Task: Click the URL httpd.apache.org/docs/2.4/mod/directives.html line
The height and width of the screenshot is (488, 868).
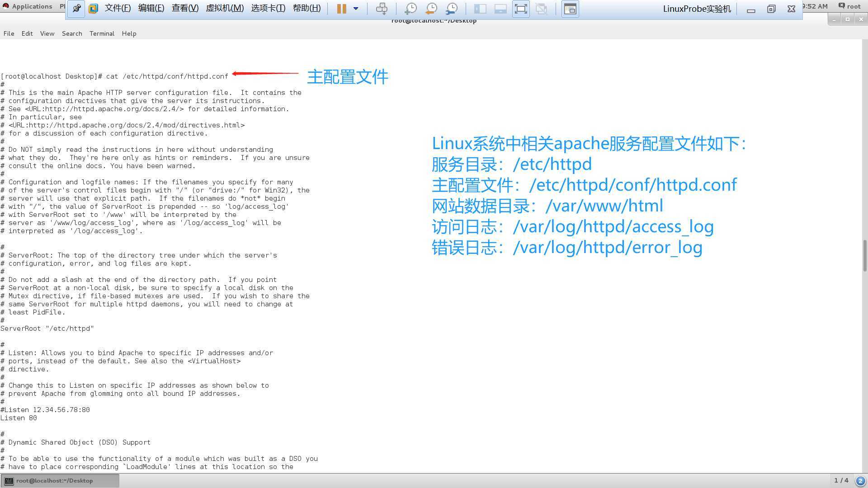Action: (123, 125)
